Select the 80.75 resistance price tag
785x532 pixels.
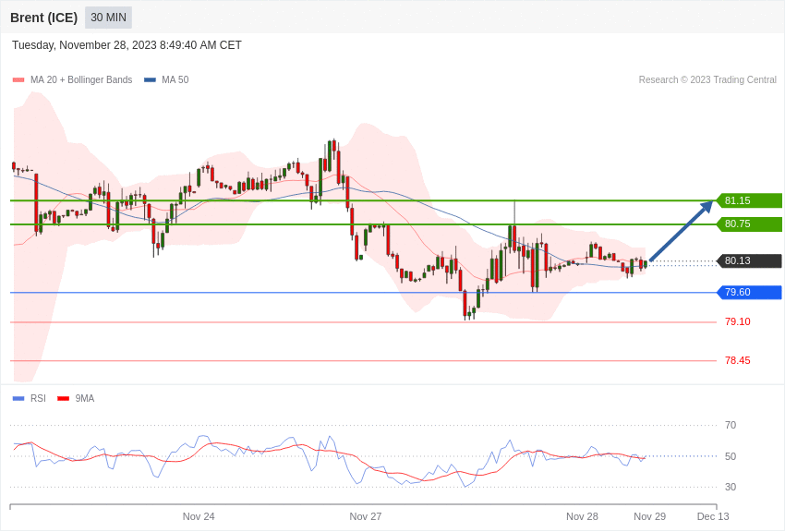point(750,224)
